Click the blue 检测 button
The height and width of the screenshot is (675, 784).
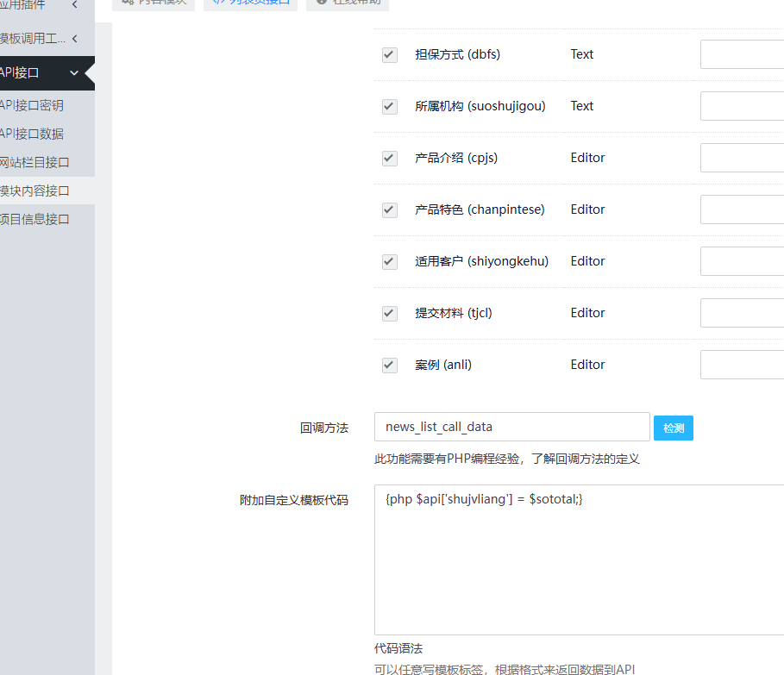[x=673, y=428]
